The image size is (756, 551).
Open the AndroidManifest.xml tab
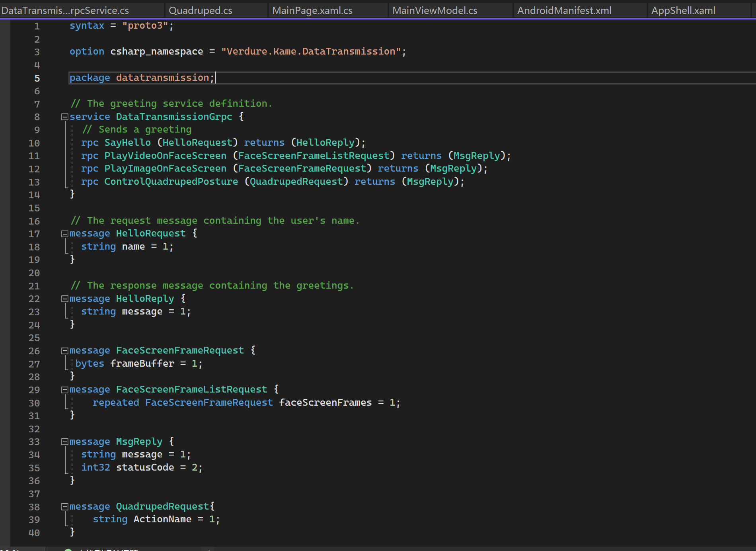tap(564, 10)
